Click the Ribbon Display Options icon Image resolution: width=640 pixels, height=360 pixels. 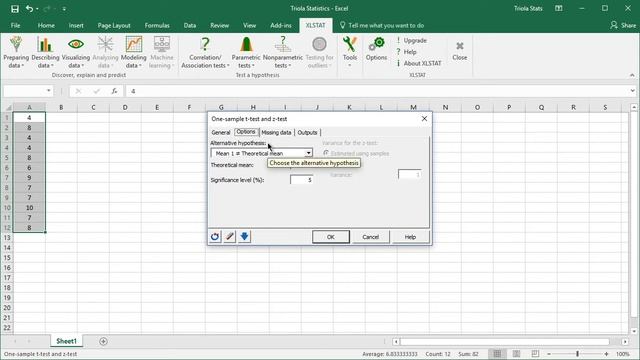tap(559, 8)
